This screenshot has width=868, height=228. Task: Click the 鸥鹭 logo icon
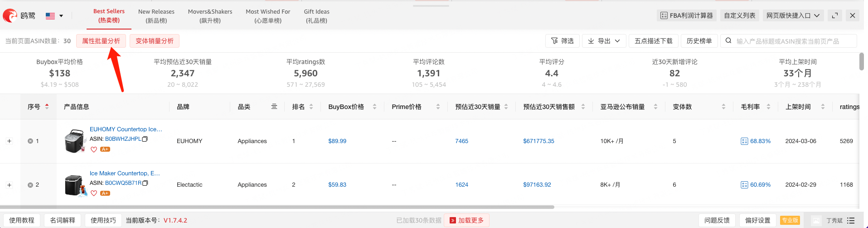[10, 15]
